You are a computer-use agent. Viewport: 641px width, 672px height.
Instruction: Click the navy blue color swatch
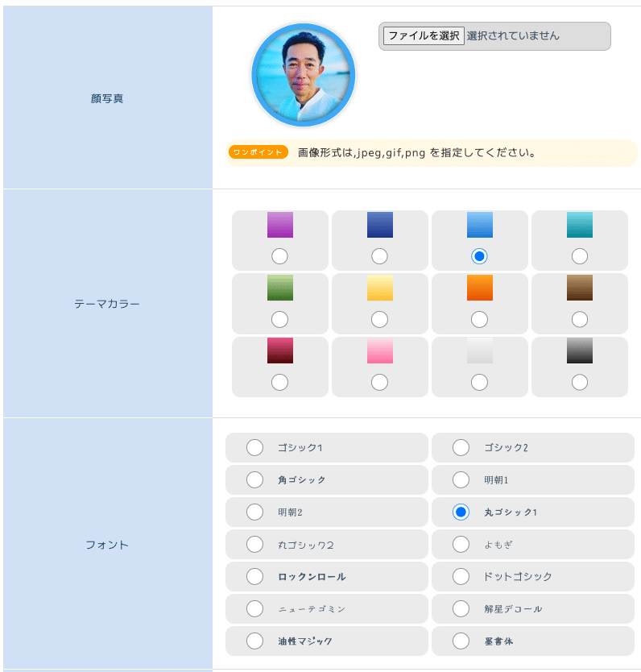380,225
